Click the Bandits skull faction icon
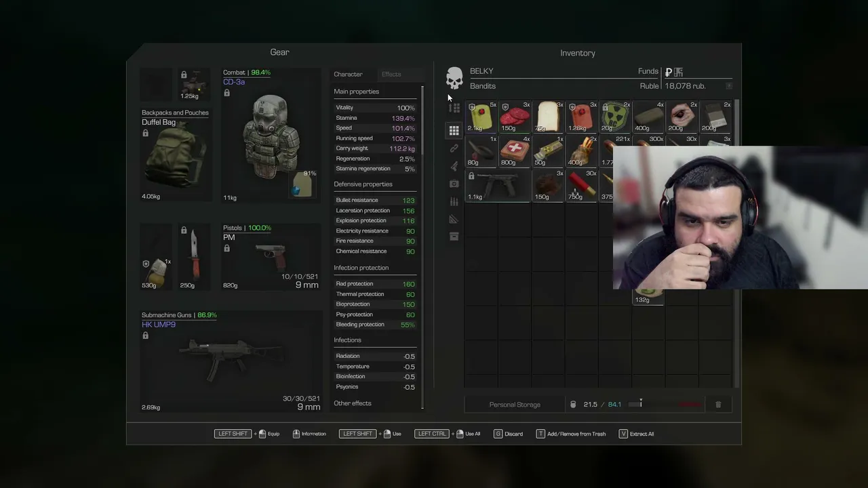This screenshot has width=868, height=488. (x=454, y=78)
